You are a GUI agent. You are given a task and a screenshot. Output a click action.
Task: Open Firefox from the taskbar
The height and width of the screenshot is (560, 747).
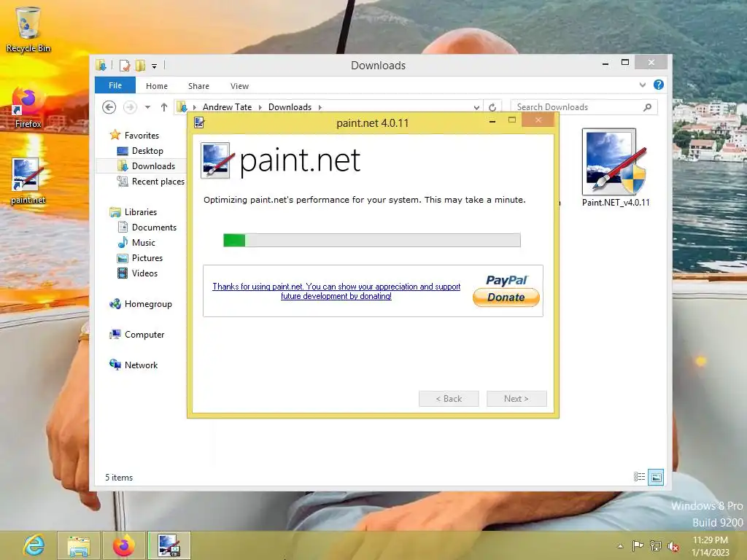click(123, 545)
